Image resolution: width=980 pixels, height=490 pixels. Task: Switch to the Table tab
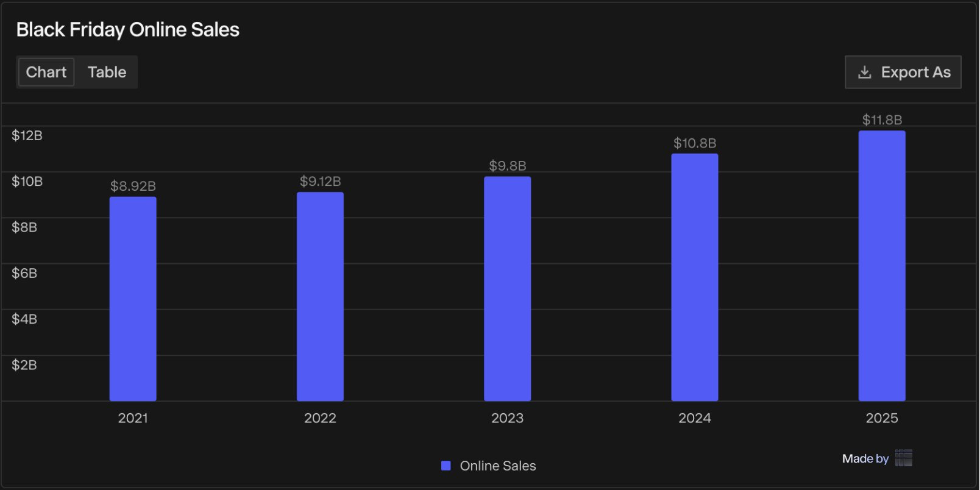click(107, 72)
